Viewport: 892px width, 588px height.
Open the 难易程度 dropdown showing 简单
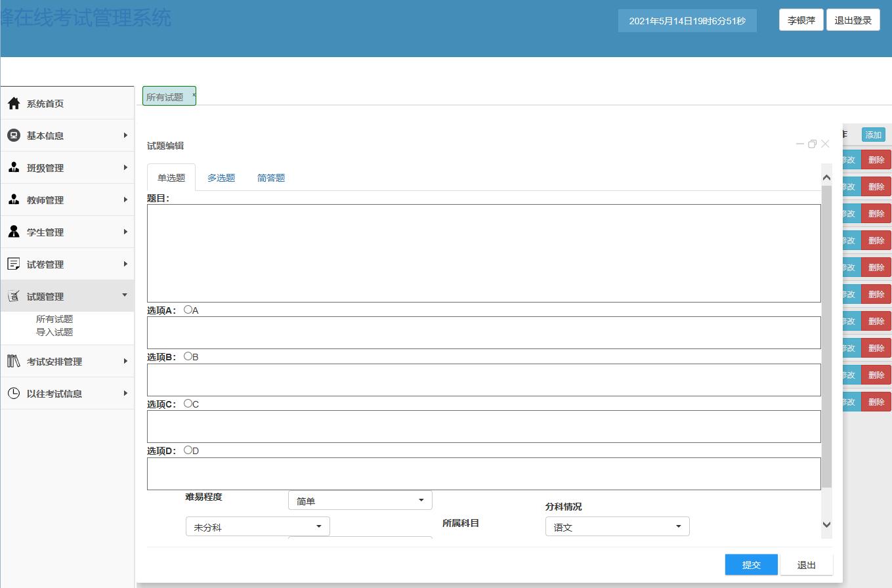point(360,501)
